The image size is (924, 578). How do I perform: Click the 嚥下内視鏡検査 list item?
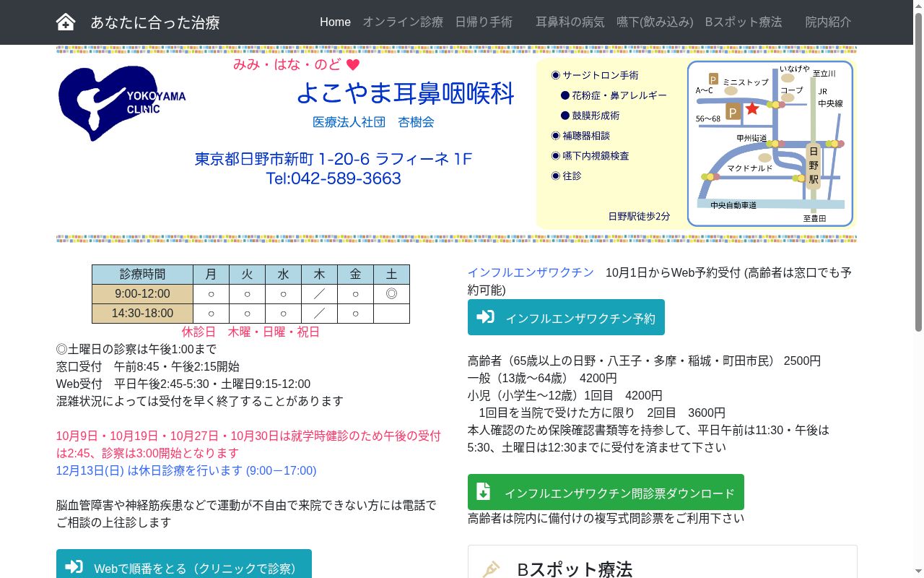point(590,156)
